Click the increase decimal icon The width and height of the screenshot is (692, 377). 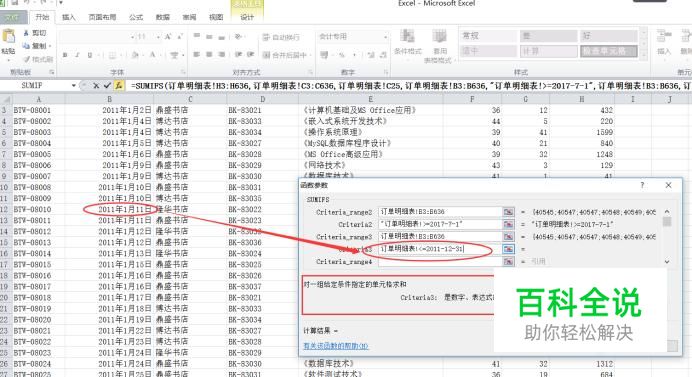371,55
